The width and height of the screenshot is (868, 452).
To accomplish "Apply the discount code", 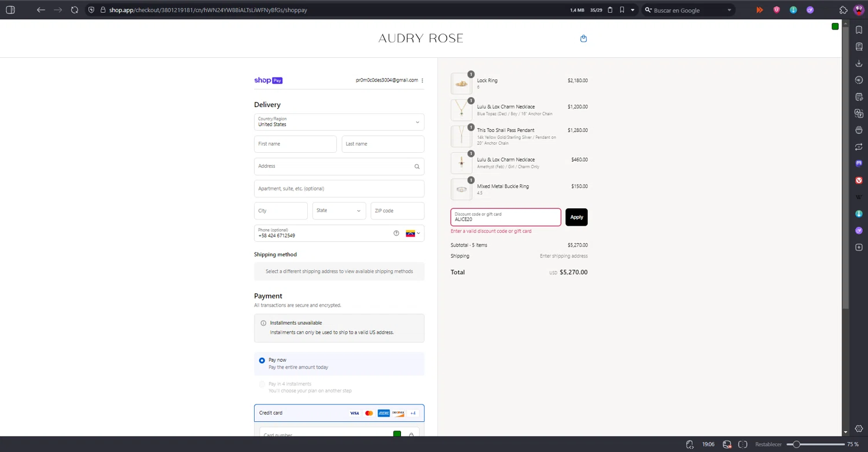I will click(576, 217).
